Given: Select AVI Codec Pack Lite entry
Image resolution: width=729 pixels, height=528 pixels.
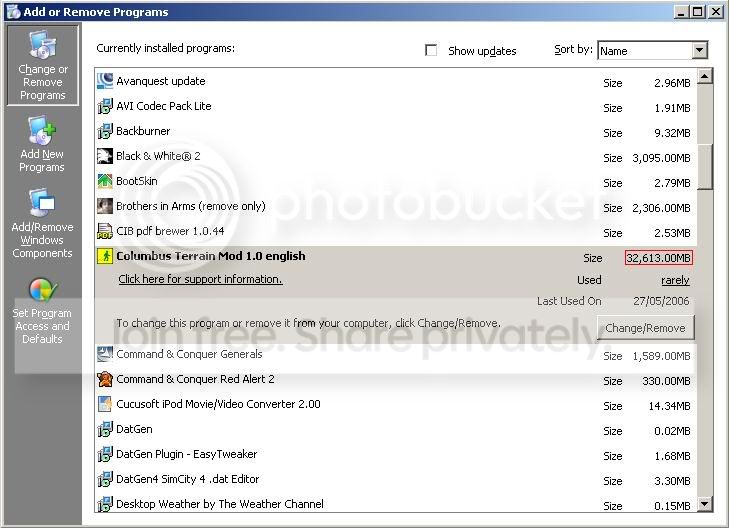Looking at the screenshot, I should 396,106.
